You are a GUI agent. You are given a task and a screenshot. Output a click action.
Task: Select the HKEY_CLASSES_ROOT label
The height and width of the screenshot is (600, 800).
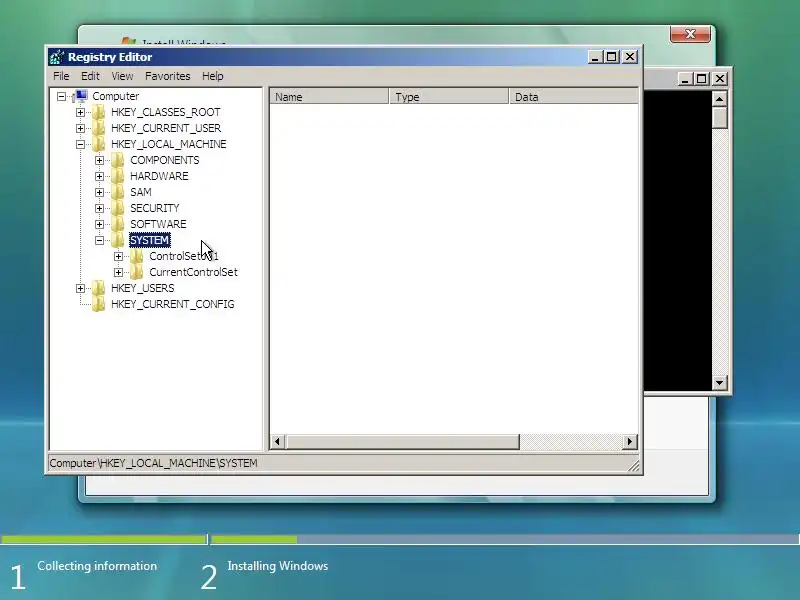166,112
